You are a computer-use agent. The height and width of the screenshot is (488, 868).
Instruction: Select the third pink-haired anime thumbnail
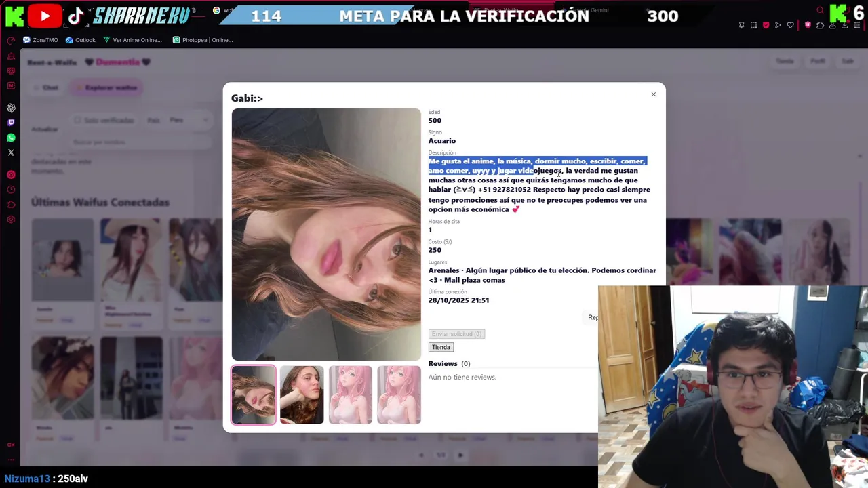[x=351, y=395]
